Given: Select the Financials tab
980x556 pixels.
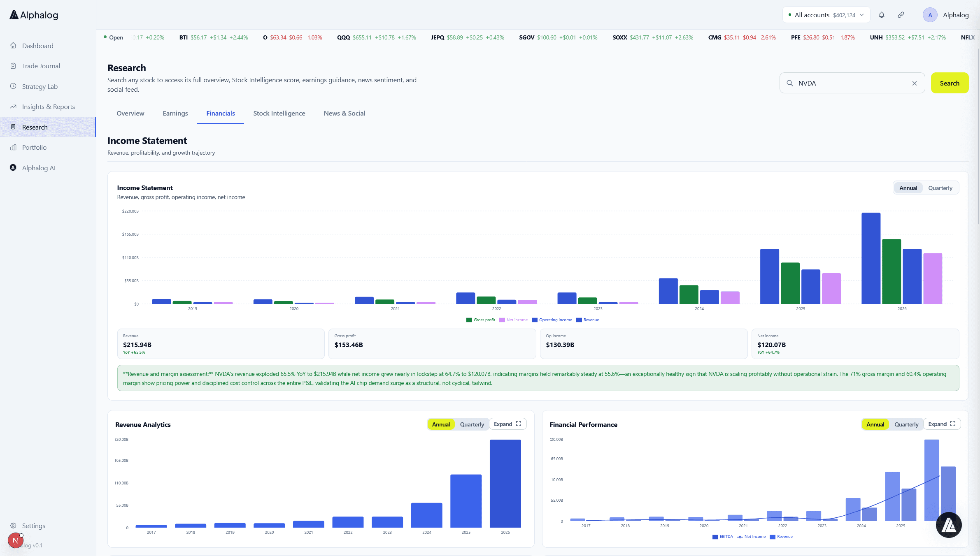Looking at the screenshot, I should [x=221, y=114].
